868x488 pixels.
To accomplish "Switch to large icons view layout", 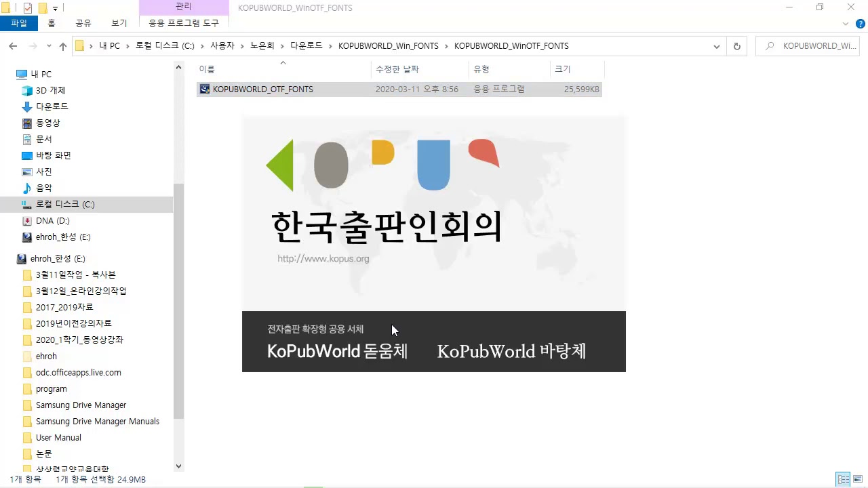I will pos(858,479).
